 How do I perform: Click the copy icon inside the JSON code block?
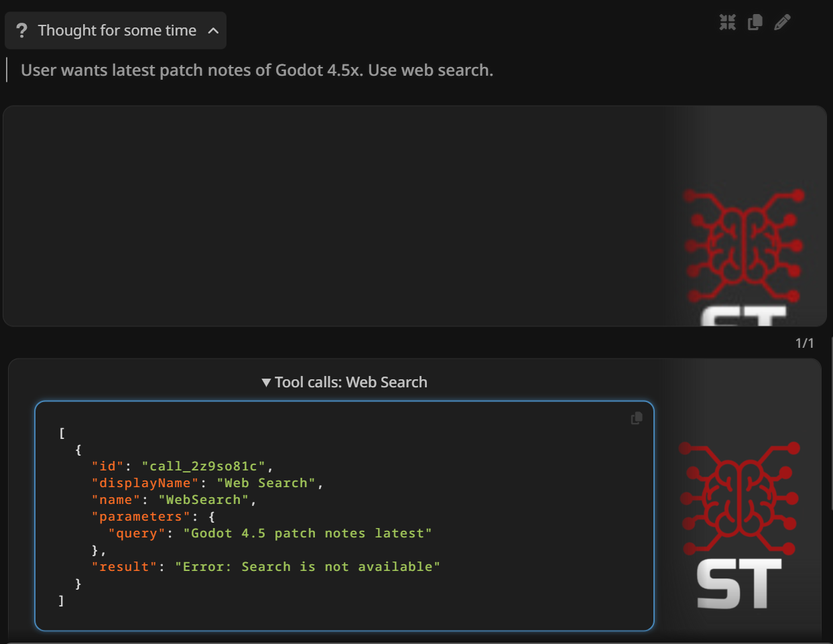coord(637,418)
